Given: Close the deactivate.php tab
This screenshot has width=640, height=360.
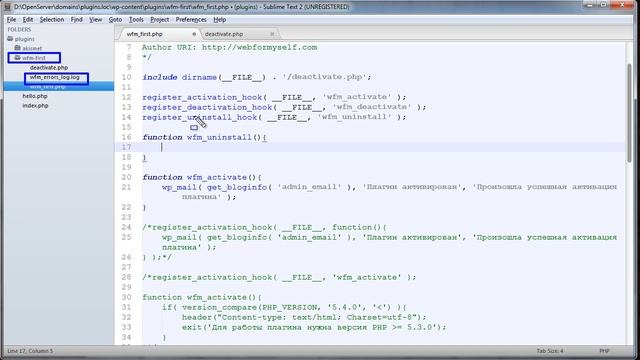Looking at the screenshot, I should click(x=272, y=34).
